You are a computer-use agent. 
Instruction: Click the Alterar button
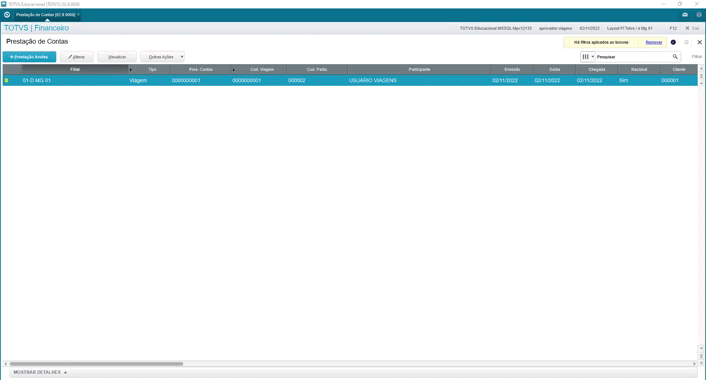tap(77, 57)
